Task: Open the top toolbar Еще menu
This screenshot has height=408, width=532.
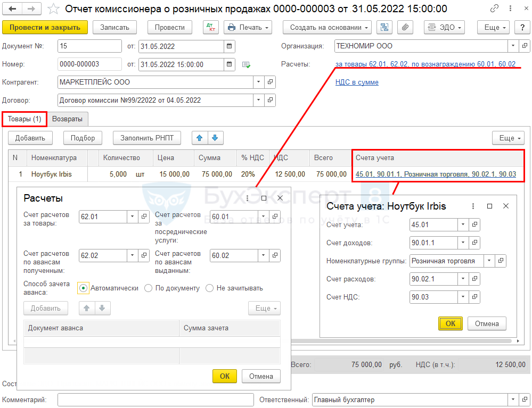Action: click(x=493, y=28)
